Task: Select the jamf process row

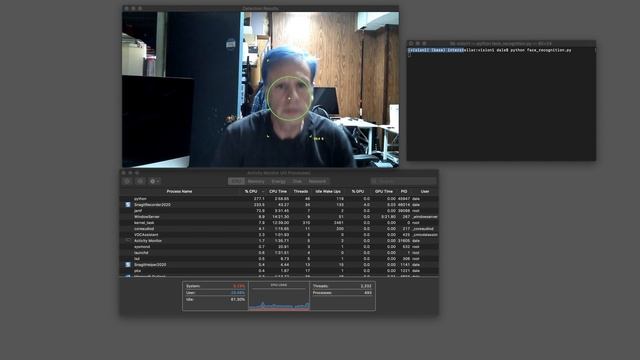Action: [x=280, y=211]
